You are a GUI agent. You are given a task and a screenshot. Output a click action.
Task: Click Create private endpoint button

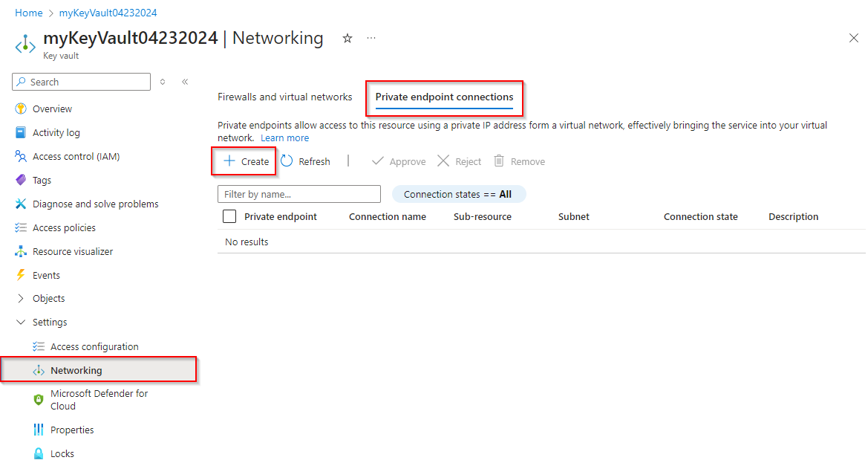click(x=246, y=161)
